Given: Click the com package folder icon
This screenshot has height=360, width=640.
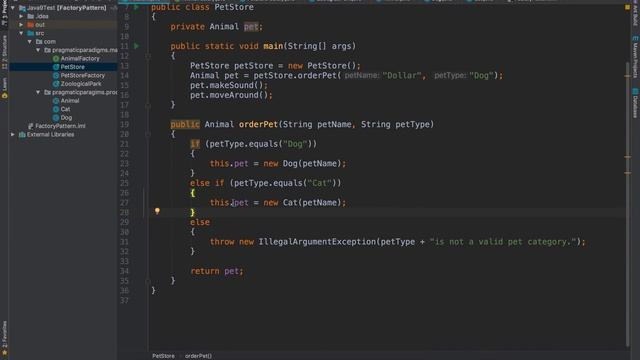Looking at the screenshot, I should click(x=39, y=42).
